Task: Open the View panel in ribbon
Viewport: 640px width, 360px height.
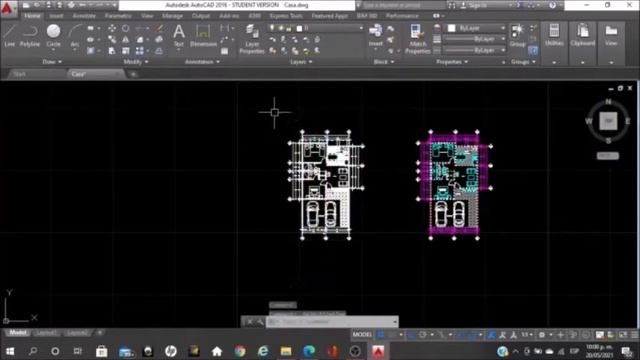Action: coord(611,35)
